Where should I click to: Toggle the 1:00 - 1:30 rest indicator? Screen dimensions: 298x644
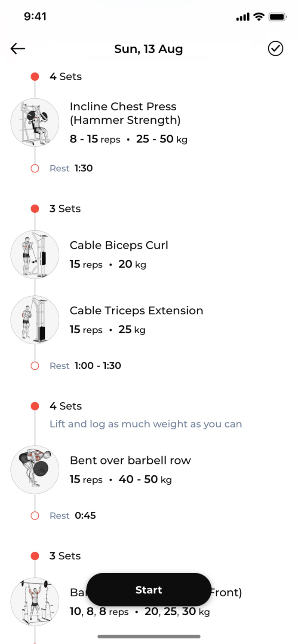[x=35, y=365]
